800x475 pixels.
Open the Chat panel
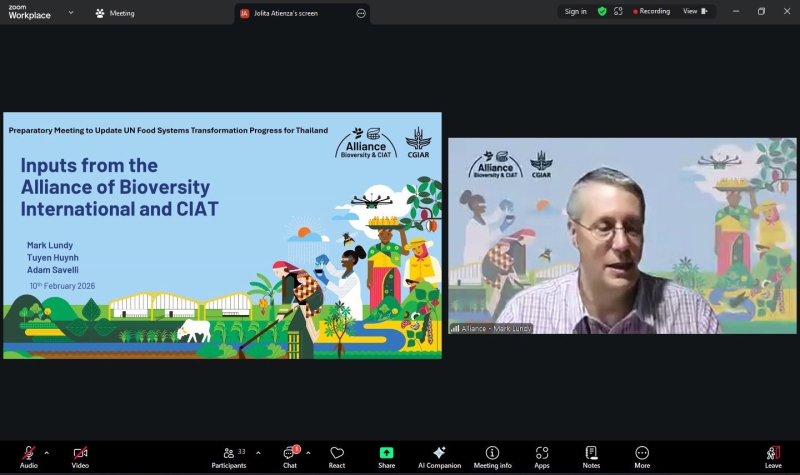tap(289, 454)
